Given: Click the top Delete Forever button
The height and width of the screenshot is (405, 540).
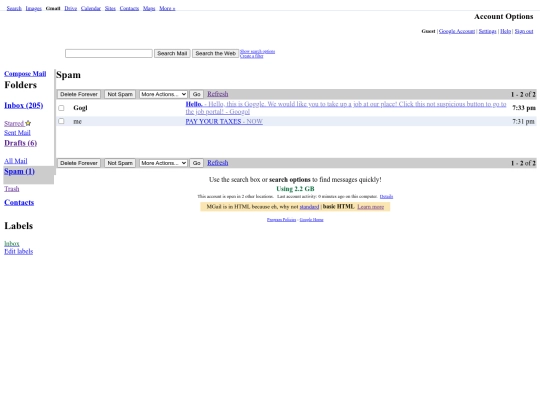Looking at the screenshot, I should (79, 94).
